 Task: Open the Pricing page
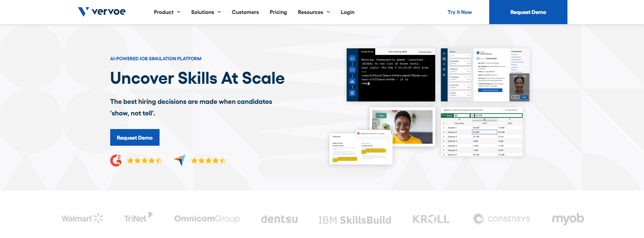pos(278,12)
